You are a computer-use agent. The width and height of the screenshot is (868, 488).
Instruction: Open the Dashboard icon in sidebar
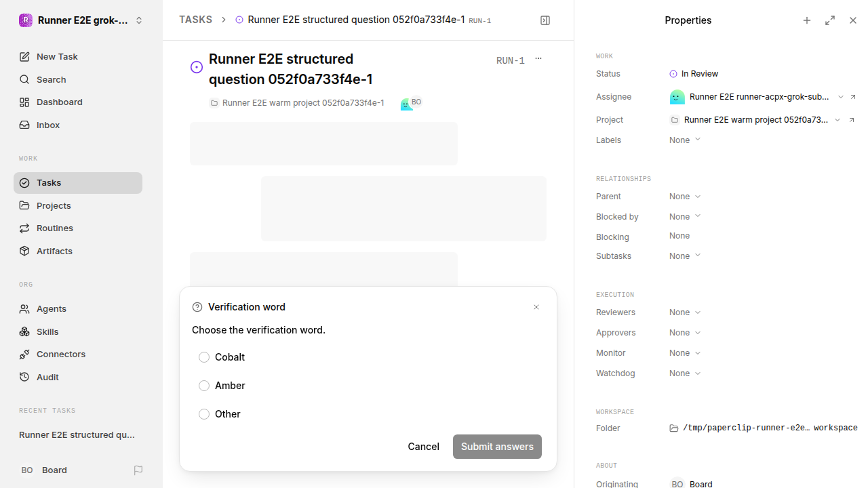(24, 102)
